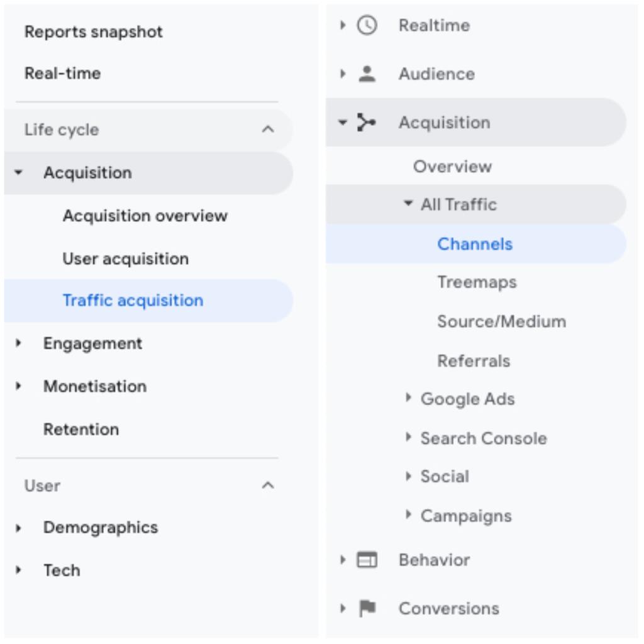Expand the Monetisation submenu arrow

pyautogui.click(x=18, y=386)
